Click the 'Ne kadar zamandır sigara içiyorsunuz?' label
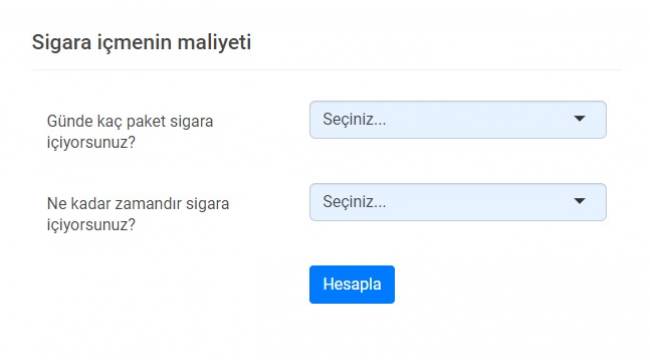This screenshot has height=360, width=650. pyautogui.click(x=138, y=214)
